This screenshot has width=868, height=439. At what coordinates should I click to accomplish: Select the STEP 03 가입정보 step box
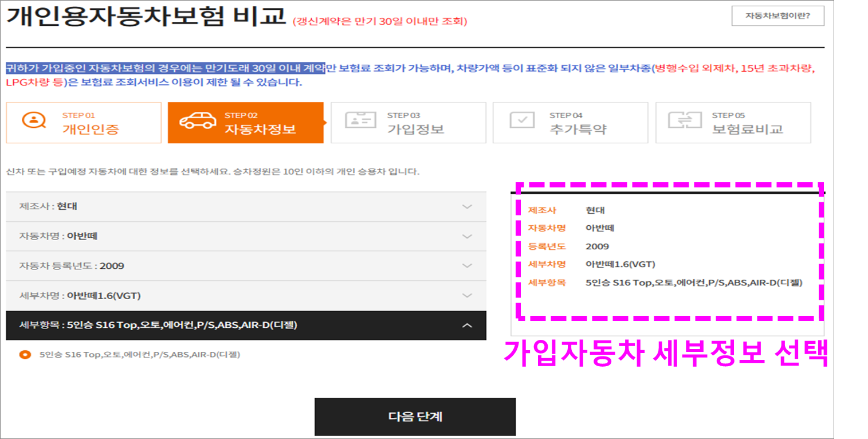point(407,122)
